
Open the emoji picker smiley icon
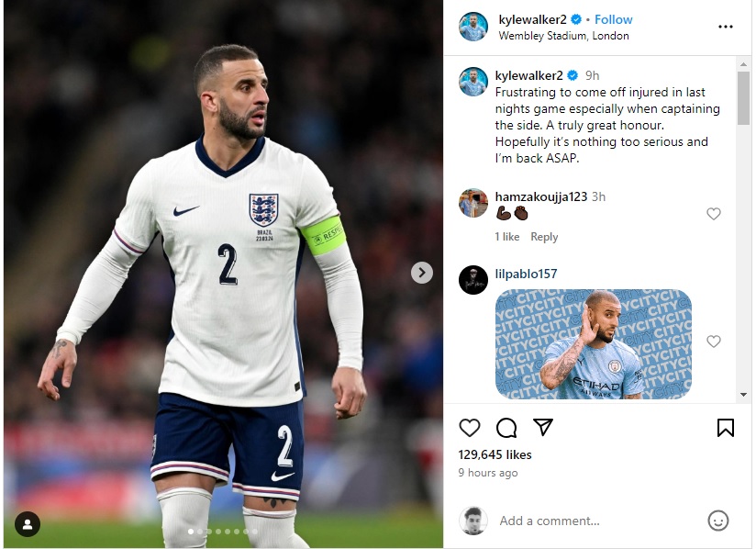coord(717,521)
